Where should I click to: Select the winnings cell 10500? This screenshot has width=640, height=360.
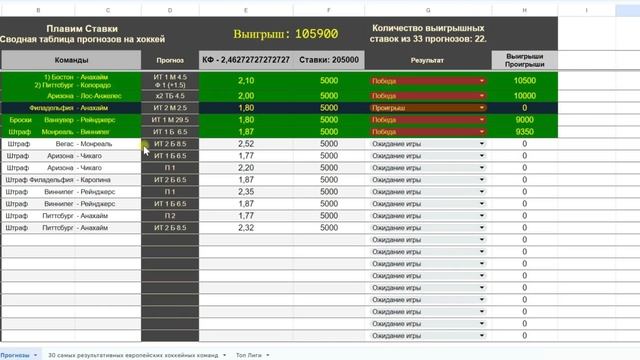pos(524,81)
